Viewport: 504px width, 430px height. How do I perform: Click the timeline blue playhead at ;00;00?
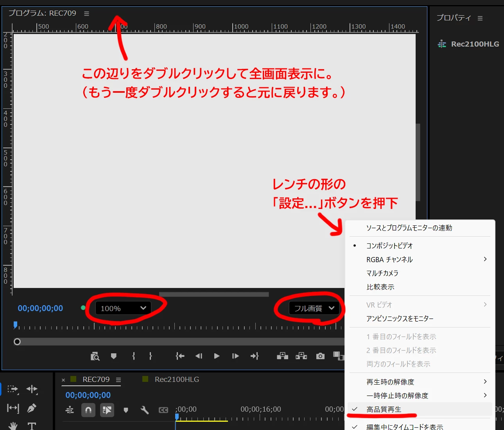point(177,417)
